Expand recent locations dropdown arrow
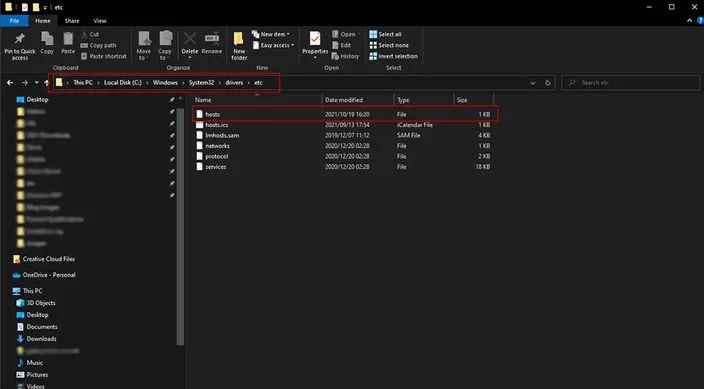This screenshot has width=704, height=389. coord(36,83)
